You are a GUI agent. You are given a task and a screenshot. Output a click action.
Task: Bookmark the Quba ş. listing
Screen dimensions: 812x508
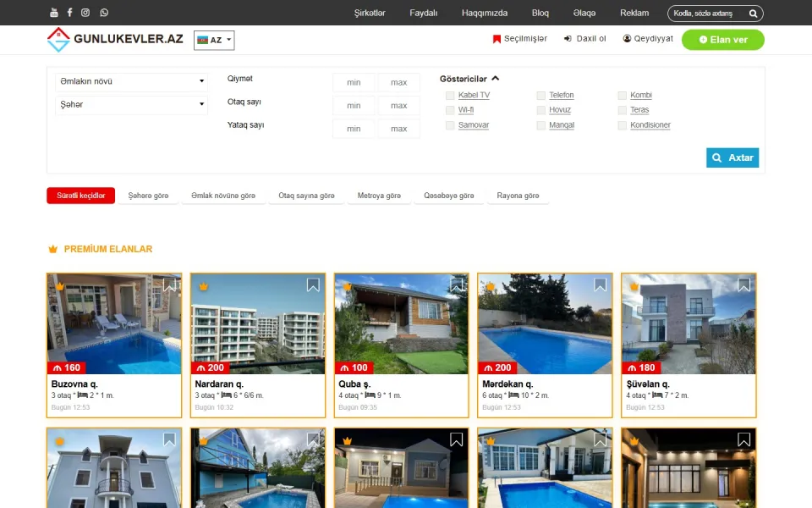[456, 285]
